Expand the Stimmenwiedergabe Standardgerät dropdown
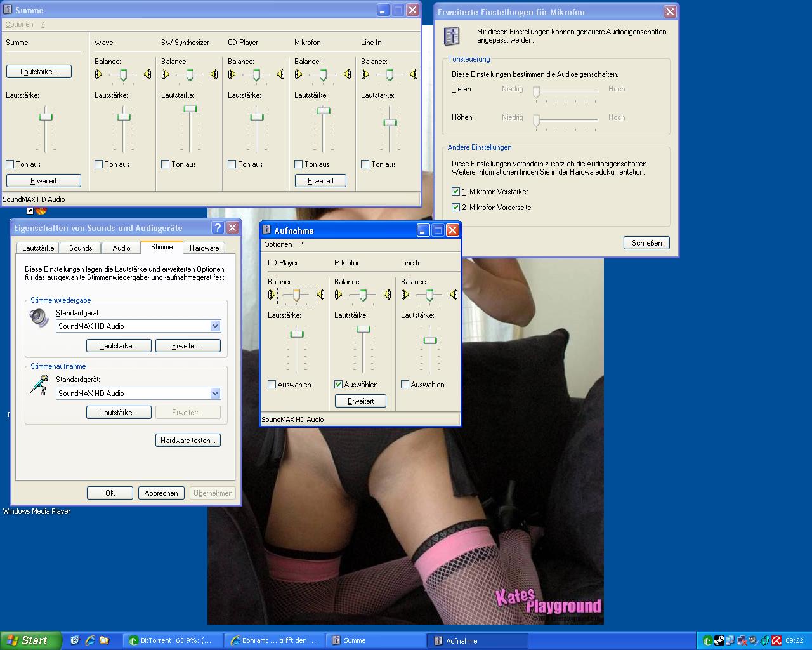Viewport: 812px width, 650px height. tap(215, 326)
